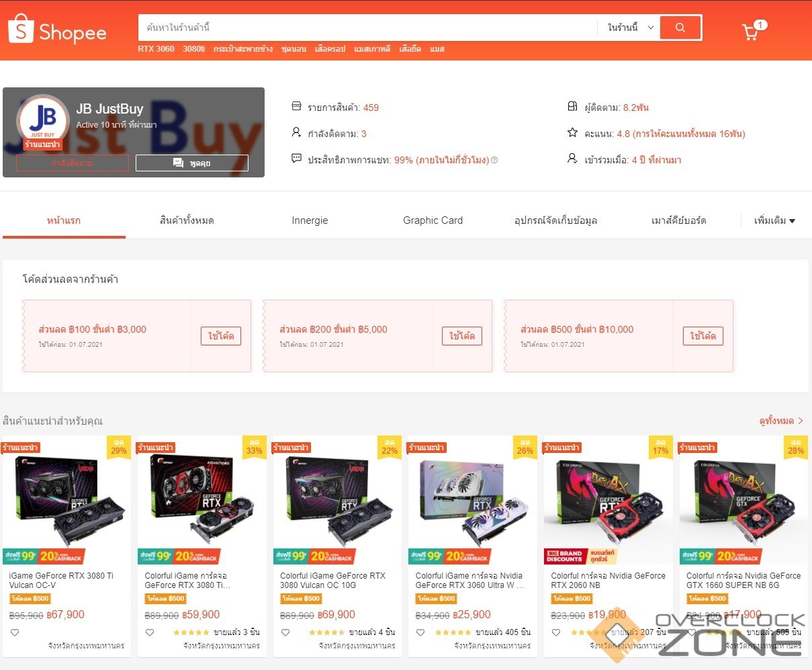
Task: Toggle heart on Colorful RTX 3080 Ti Advanced
Action: [150, 632]
